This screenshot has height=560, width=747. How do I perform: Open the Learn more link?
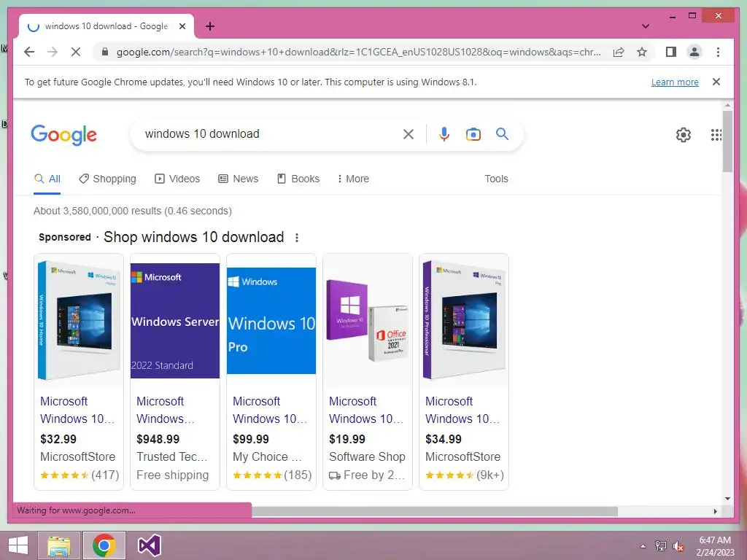coord(675,82)
